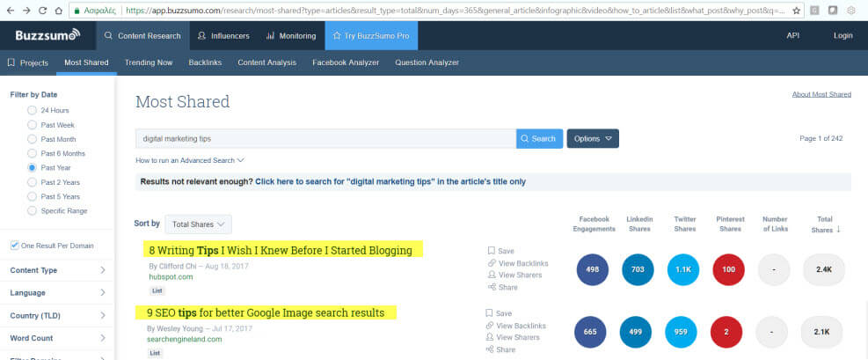Viewport: 868px width, 360px height.
Task: Click the browser address bar URL
Action: [x=454, y=11]
